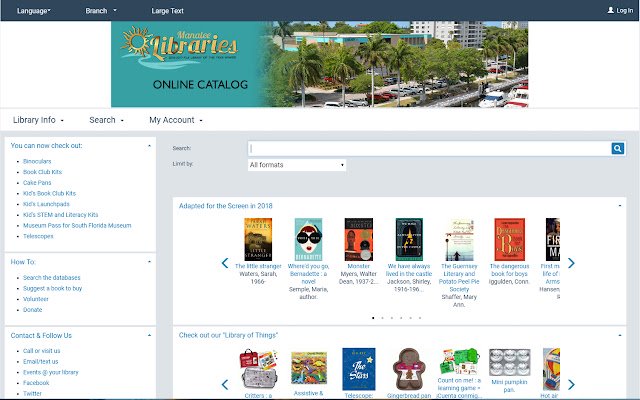
Task: Click the Log In link
Action: [624, 10]
